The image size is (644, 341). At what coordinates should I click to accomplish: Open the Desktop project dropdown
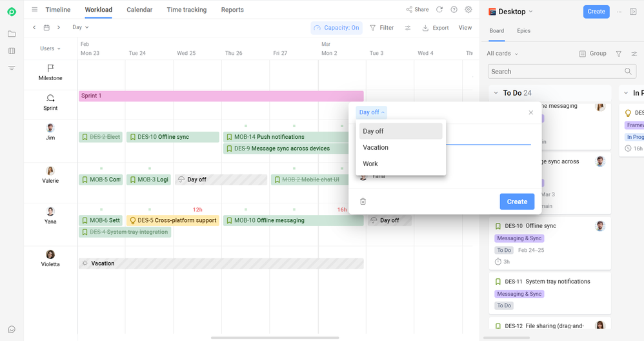[510, 12]
